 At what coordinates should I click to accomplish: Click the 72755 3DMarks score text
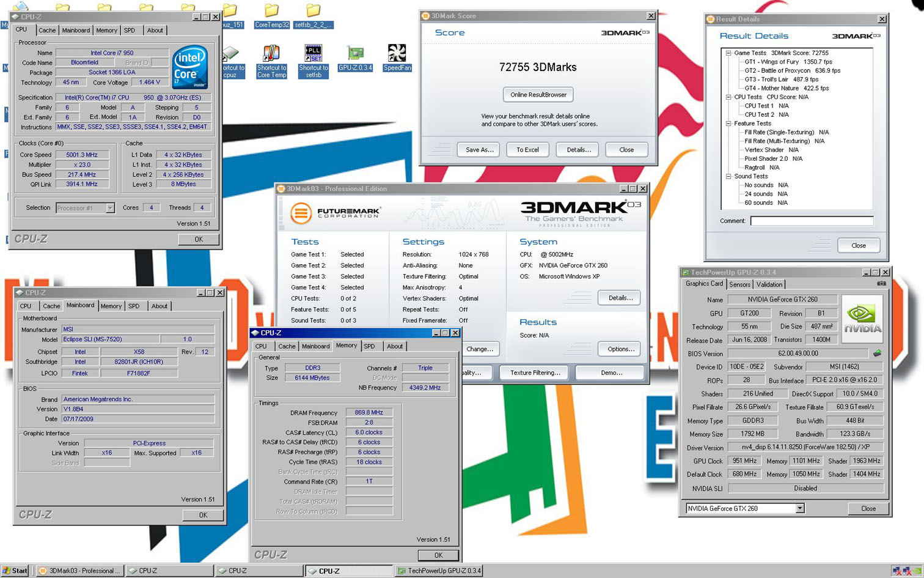(538, 67)
